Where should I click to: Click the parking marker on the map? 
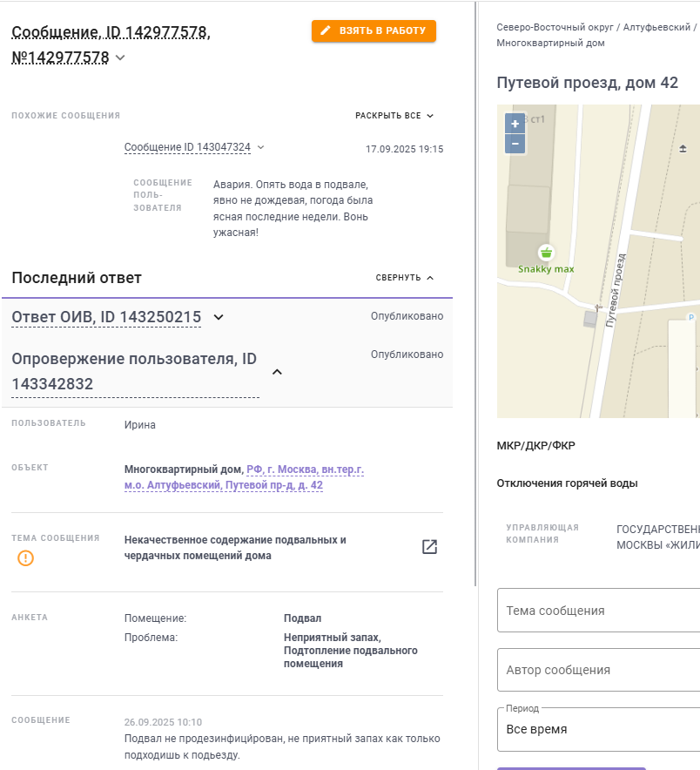coord(692,318)
